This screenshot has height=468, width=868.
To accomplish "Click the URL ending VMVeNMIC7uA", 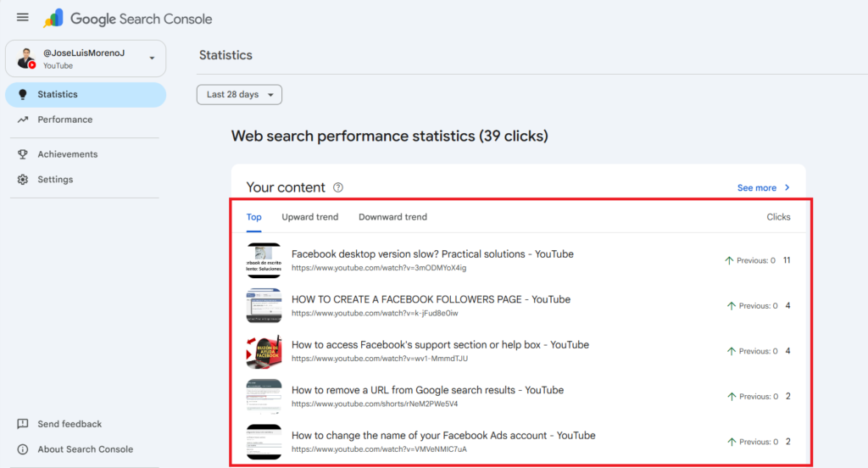I will click(379, 449).
